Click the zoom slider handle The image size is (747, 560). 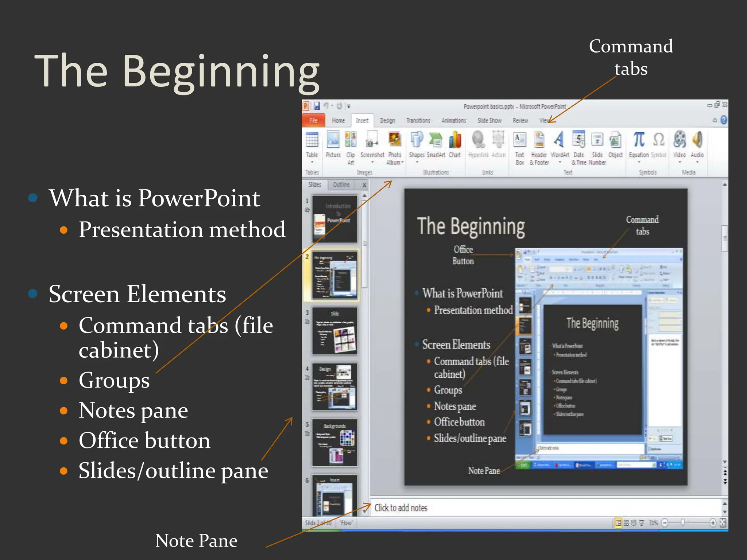pos(682,523)
